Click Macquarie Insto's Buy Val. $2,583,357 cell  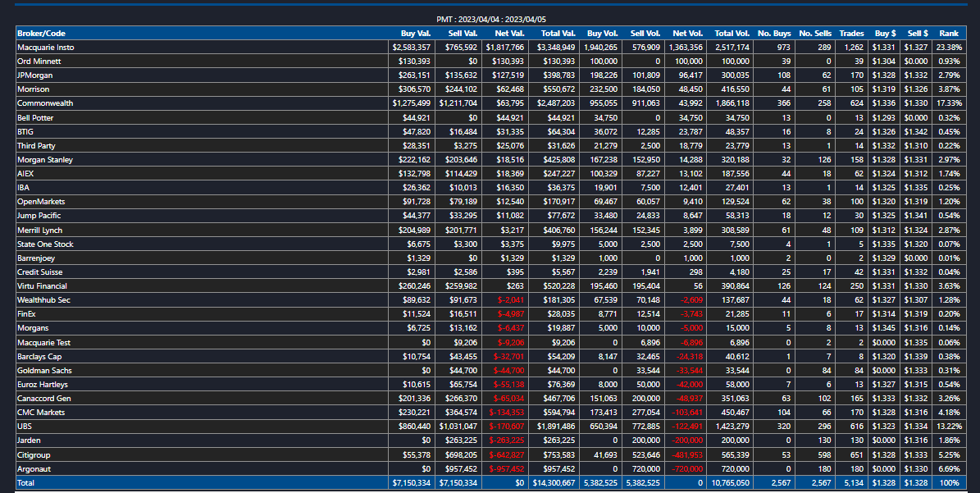coord(411,48)
